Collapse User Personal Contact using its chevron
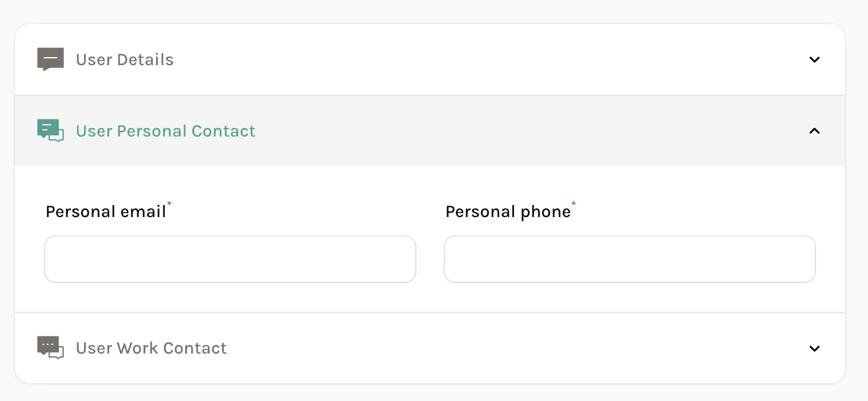Image resolution: width=868 pixels, height=401 pixels. (814, 131)
